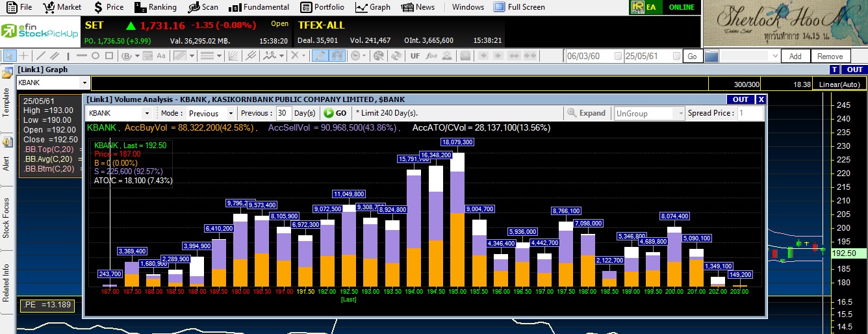Screen dimensions: 868x334
Task: Click the Go button next to the dates
Action: [693, 56]
